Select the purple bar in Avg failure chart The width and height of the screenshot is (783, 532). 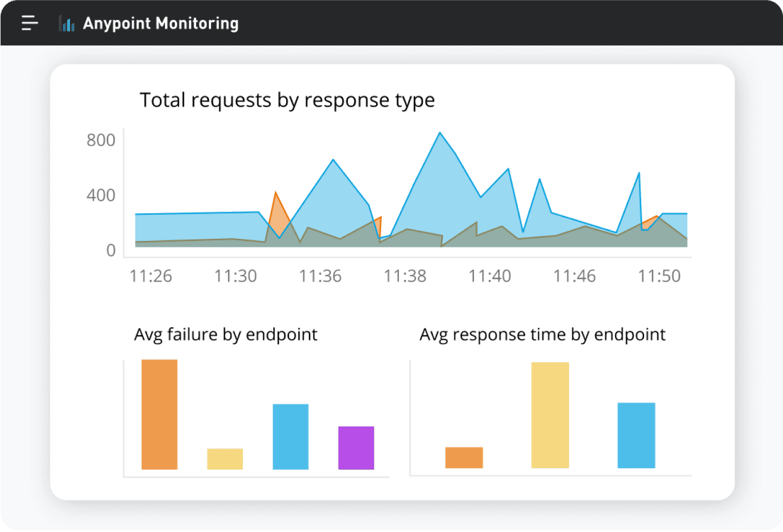click(x=356, y=447)
